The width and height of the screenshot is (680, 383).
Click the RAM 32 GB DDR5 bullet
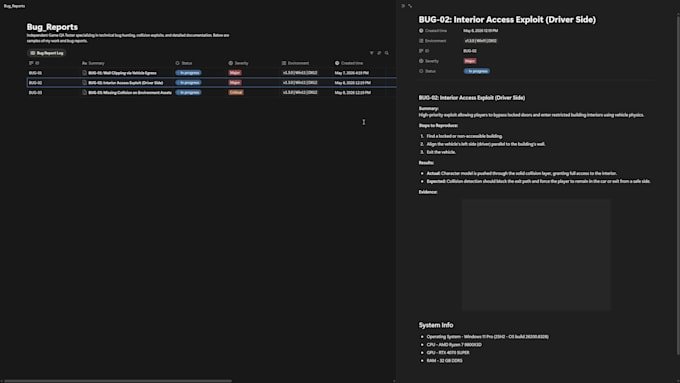[444, 360]
